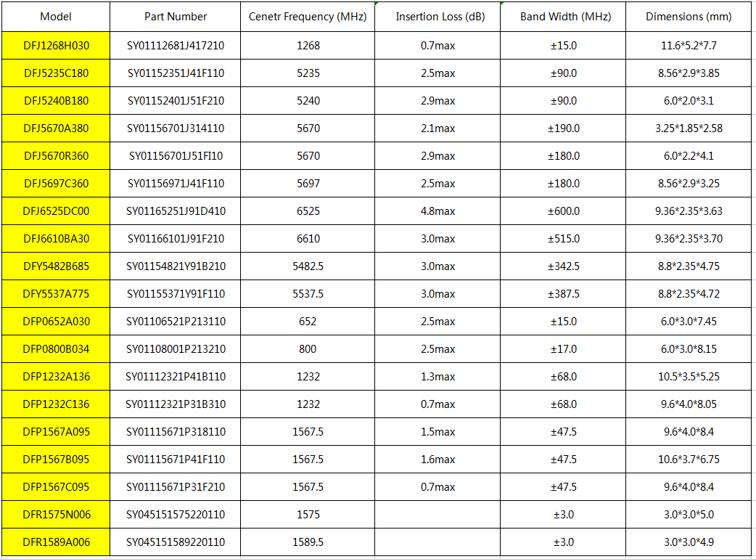
Task: Click empty insertion loss cell for DFR1589A006
Action: pos(438,542)
